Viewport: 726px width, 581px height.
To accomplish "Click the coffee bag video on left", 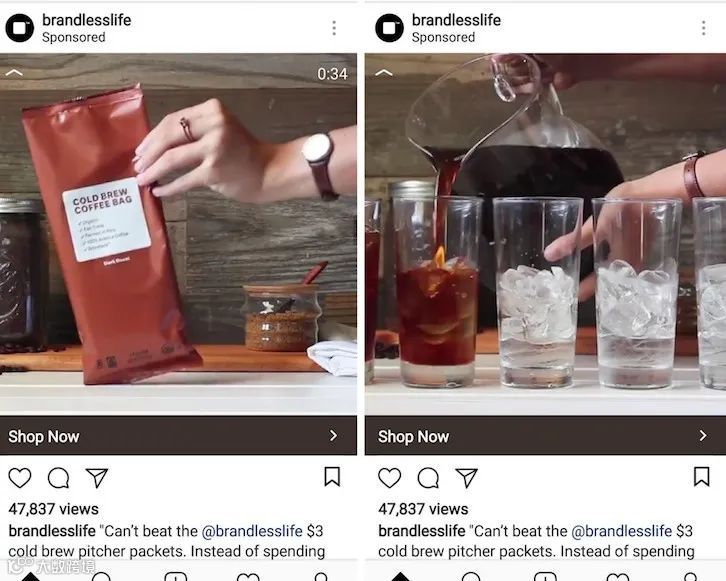I will pos(178,234).
